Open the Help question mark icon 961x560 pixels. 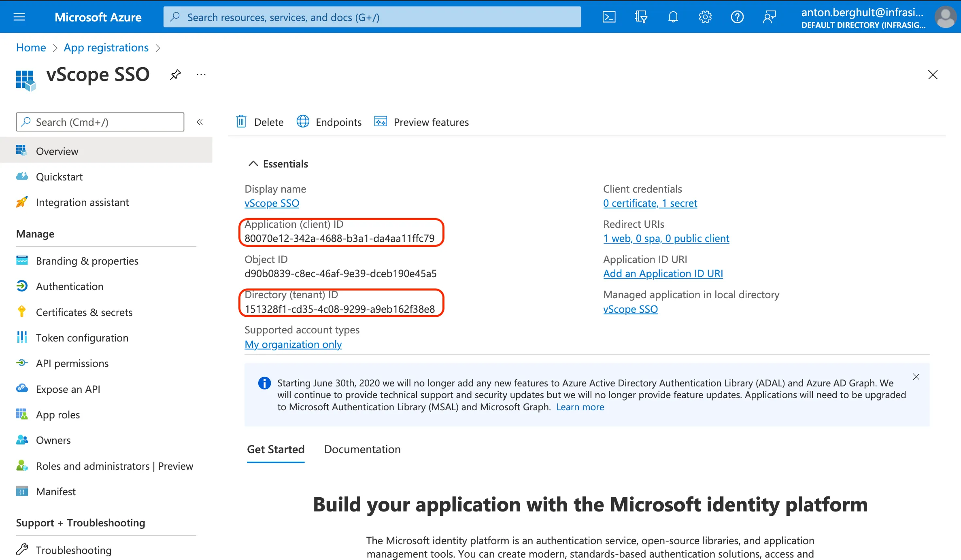point(737,17)
